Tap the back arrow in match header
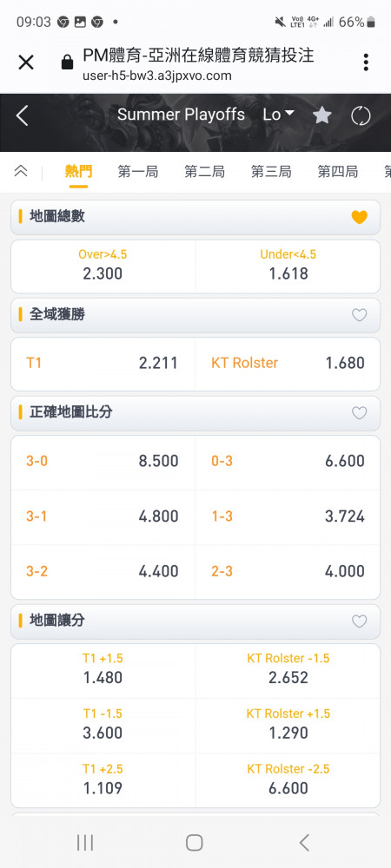 (22, 115)
